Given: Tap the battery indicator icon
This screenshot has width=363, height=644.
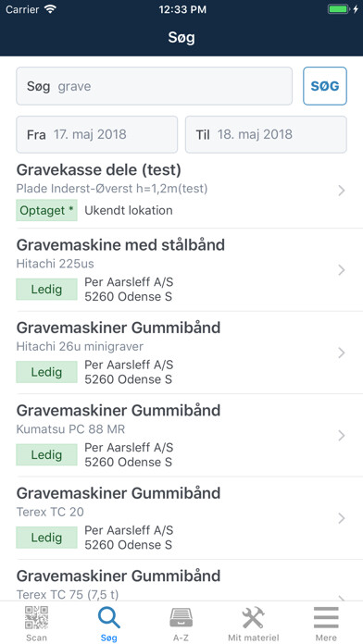Looking at the screenshot, I should point(338,9).
